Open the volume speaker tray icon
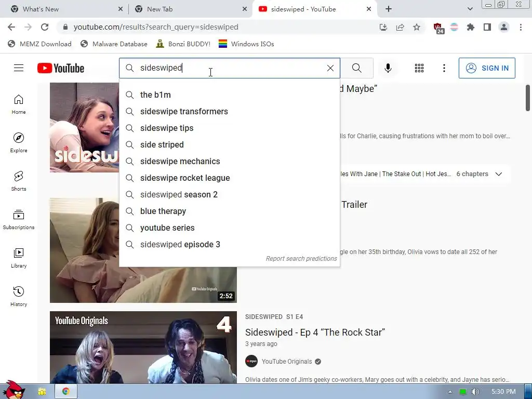This screenshot has width=532, height=399. (x=475, y=392)
